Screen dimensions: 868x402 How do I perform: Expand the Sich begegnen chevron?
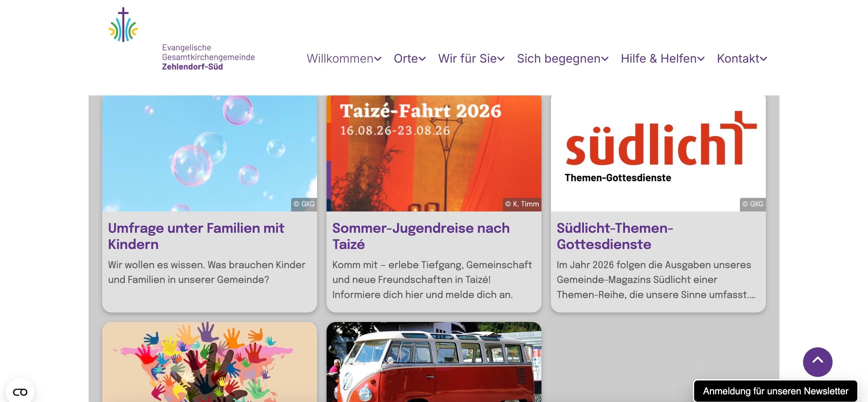[605, 59]
